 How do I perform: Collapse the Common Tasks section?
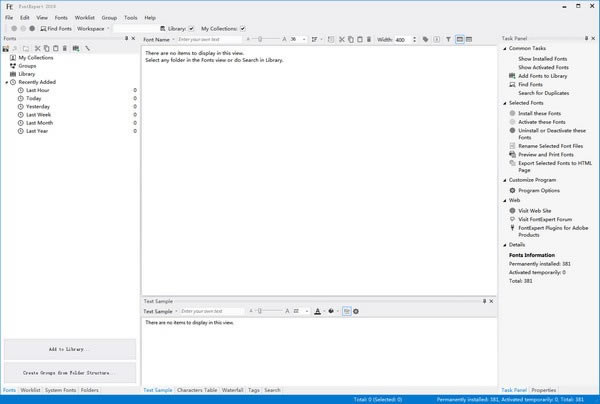(x=505, y=49)
